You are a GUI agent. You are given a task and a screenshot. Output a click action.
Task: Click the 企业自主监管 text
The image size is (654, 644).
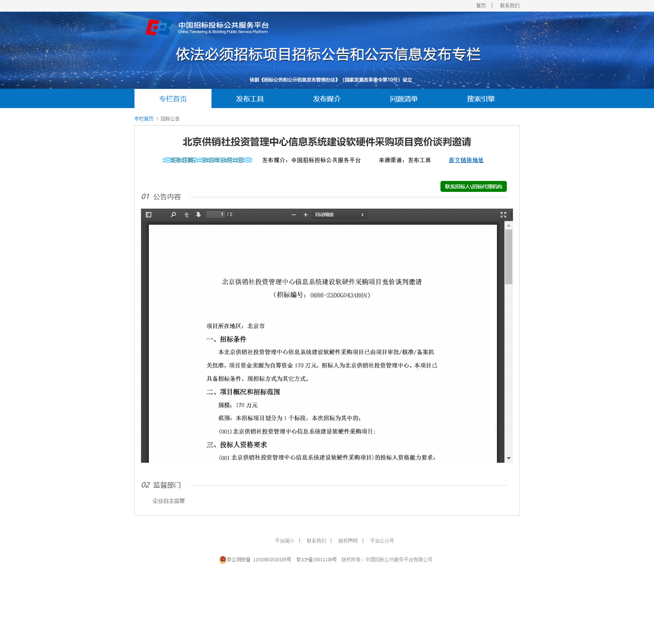pos(169,501)
